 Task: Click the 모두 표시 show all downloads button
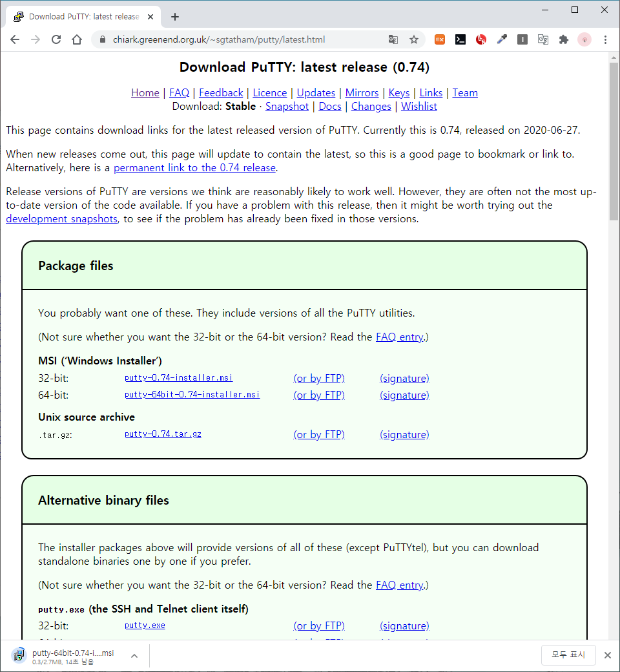(x=568, y=655)
